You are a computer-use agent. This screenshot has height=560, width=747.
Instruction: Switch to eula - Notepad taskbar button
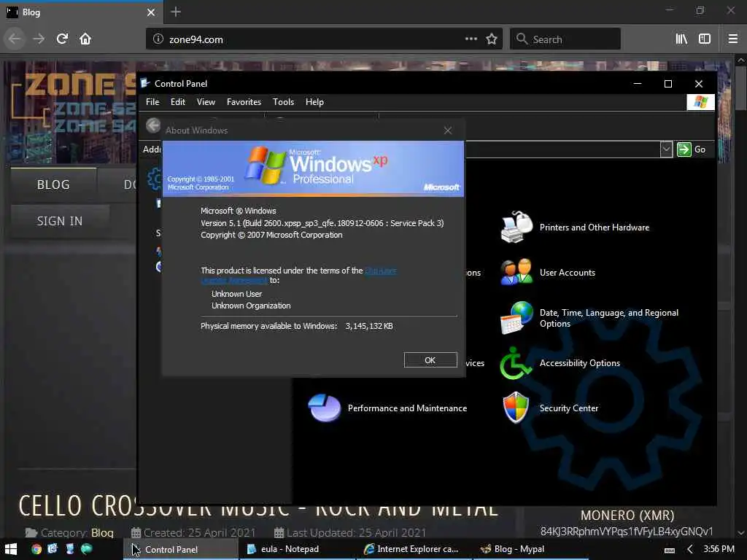(x=296, y=549)
